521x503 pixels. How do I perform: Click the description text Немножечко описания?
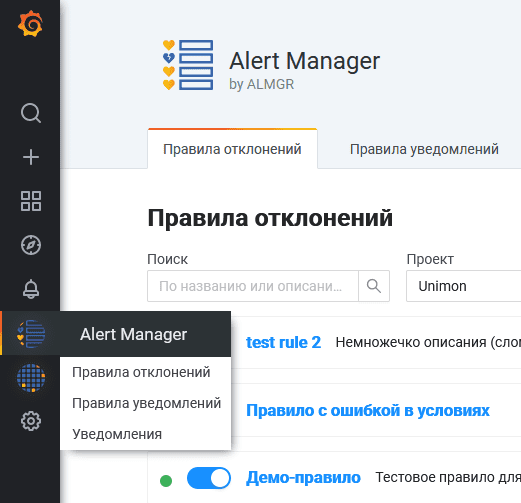point(428,342)
